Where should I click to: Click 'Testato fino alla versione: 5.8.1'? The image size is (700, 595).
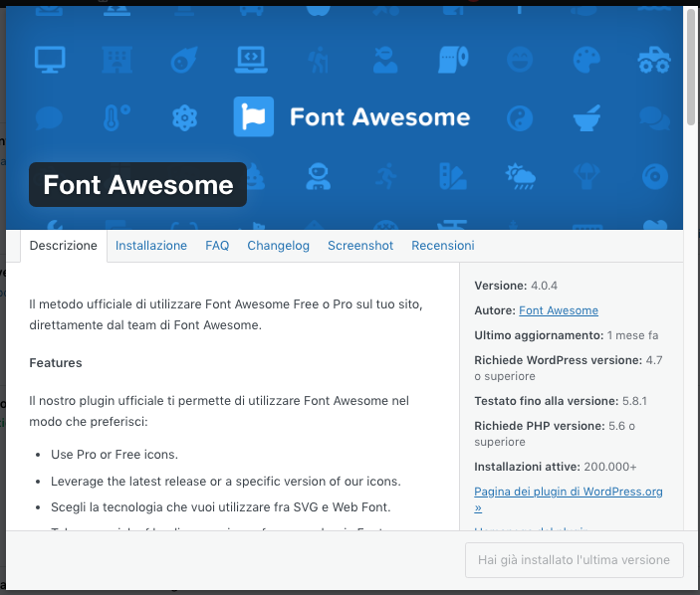[561, 401]
